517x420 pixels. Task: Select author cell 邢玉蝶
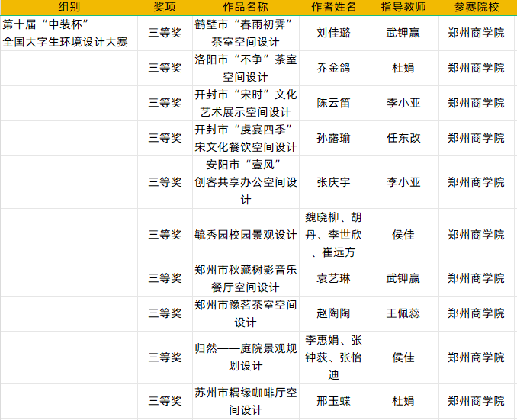[x=333, y=401]
